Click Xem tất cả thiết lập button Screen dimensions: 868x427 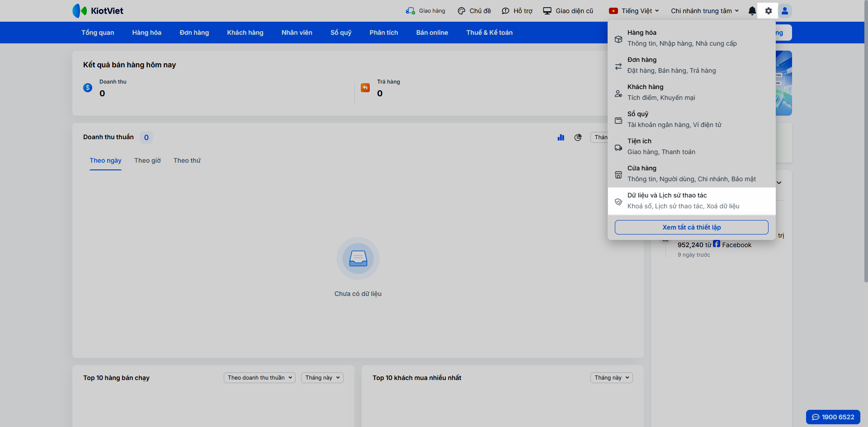click(x=692, y=227)
